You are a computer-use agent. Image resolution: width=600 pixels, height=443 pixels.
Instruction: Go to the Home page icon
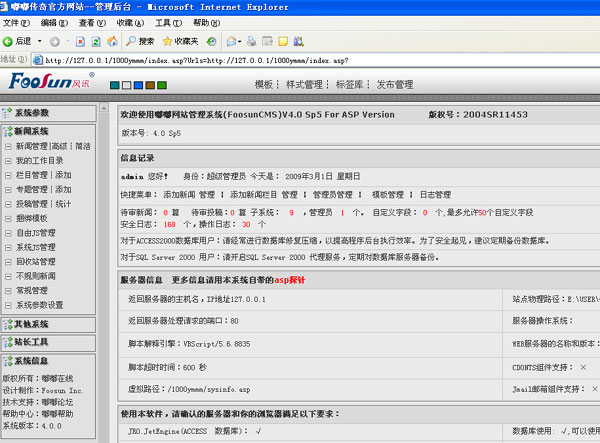pyautogui.click(x=111, y=41)
